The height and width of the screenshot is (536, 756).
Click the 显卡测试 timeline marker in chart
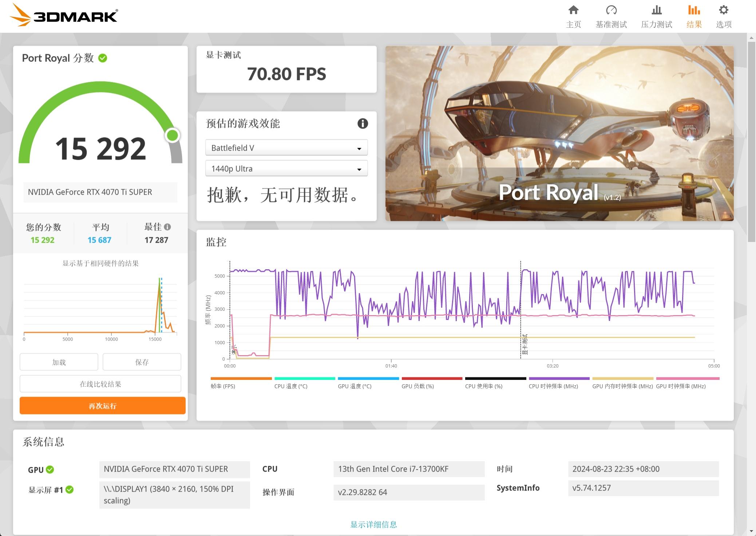coord(525,344)
